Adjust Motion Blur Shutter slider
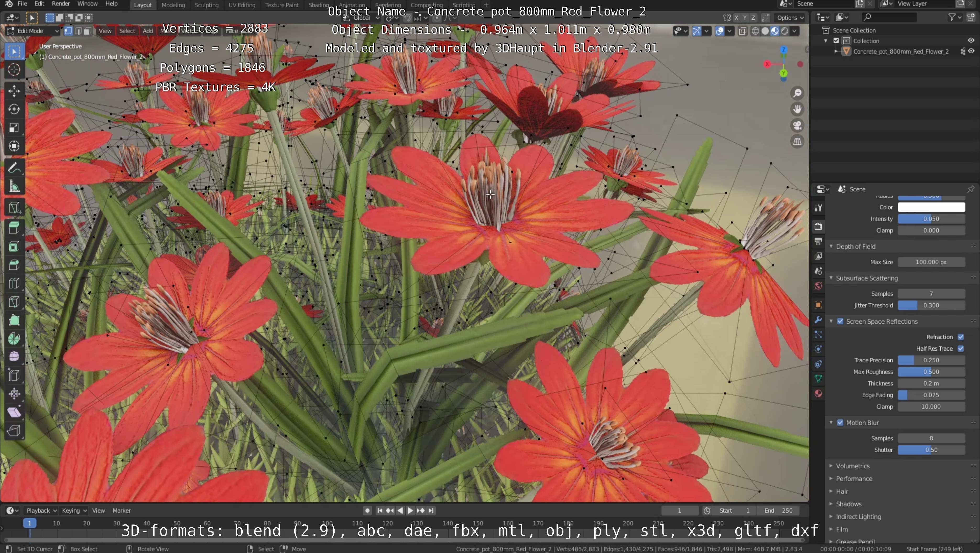 tap(931, 450)
